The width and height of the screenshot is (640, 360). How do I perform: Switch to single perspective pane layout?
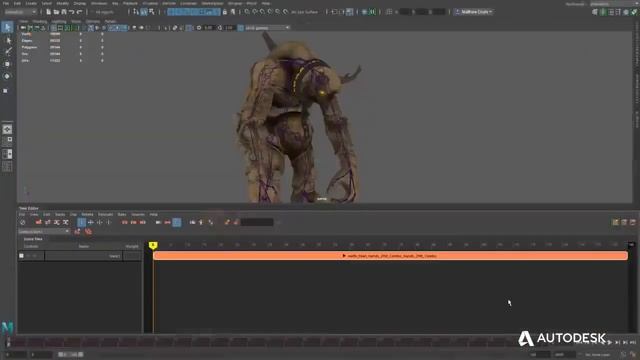click(7, 129)
